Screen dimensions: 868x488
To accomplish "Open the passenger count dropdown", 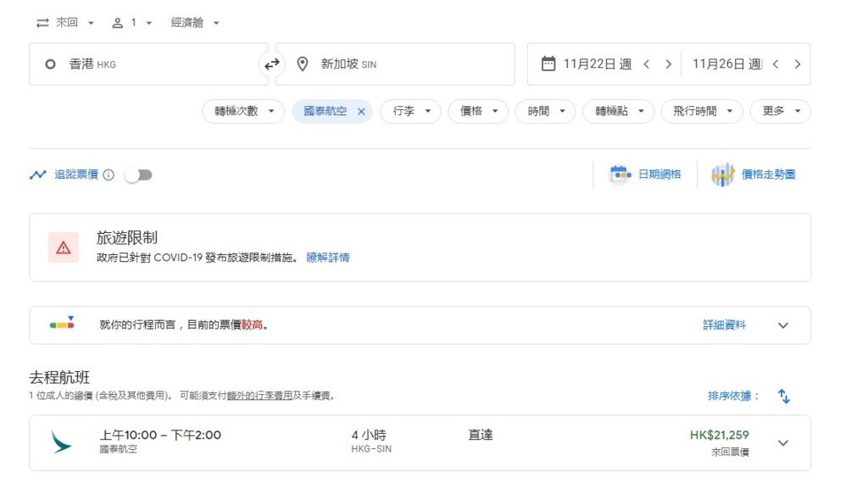I will pos(131,23).
